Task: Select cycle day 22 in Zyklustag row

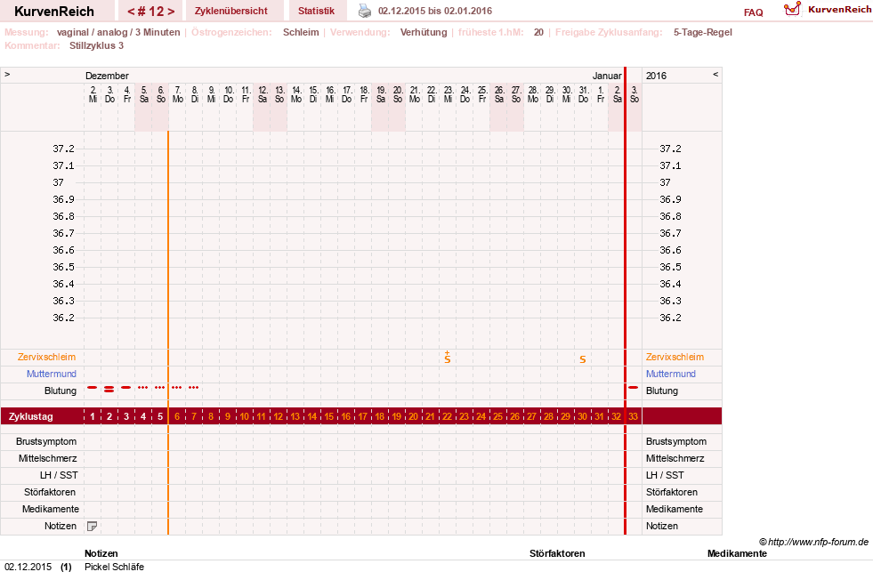Action: tap(447, 416)
